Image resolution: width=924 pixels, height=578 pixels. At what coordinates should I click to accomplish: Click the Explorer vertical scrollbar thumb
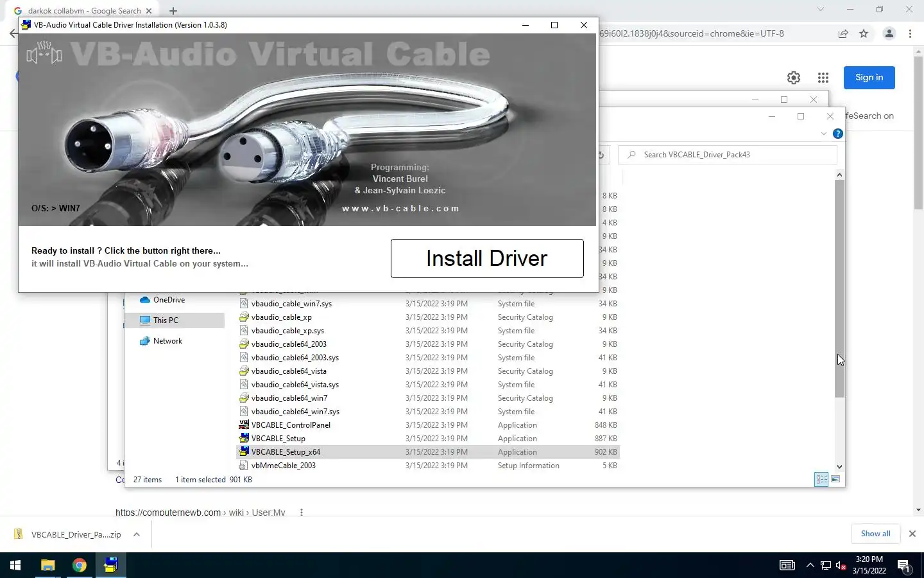pos(839,288)
